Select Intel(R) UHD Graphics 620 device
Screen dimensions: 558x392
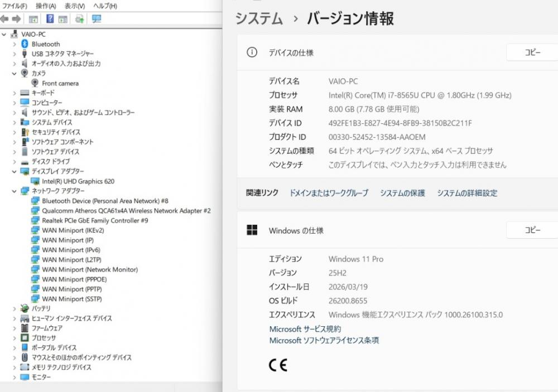click(x=78, y=181)
